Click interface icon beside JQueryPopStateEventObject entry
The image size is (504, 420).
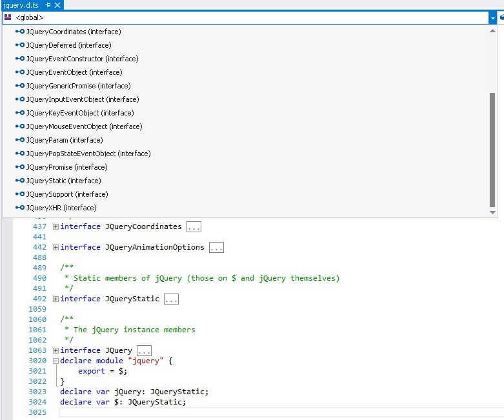(20, 154)
